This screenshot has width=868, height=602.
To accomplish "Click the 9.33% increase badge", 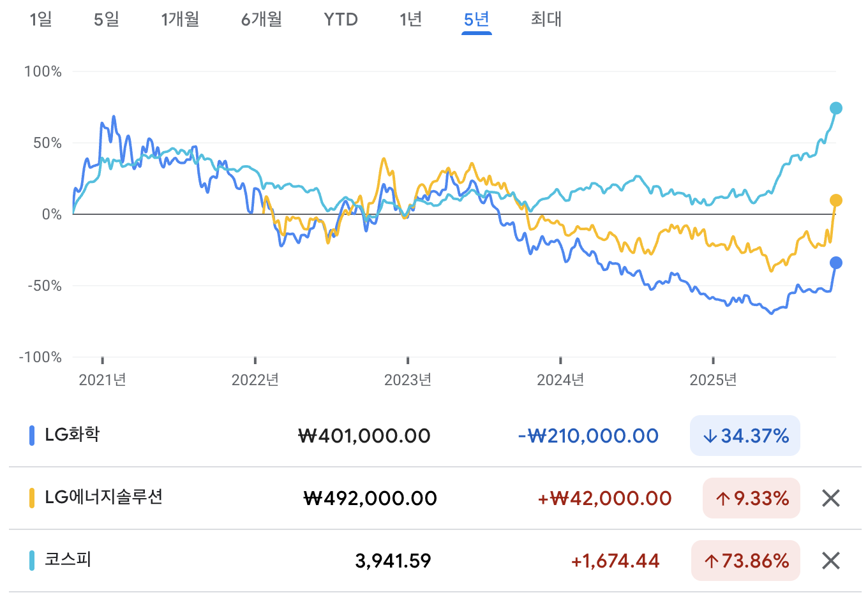I will coord(751,498).
